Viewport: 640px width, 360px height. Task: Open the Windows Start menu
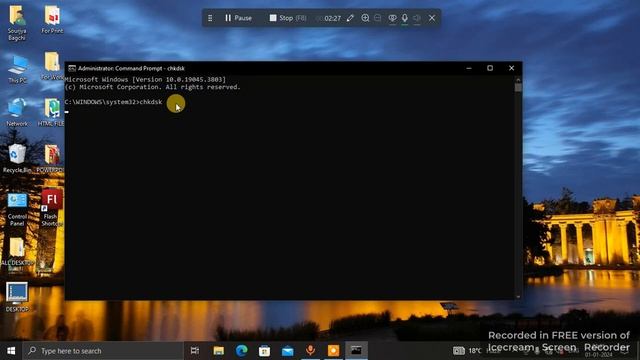tap(11, 351)
